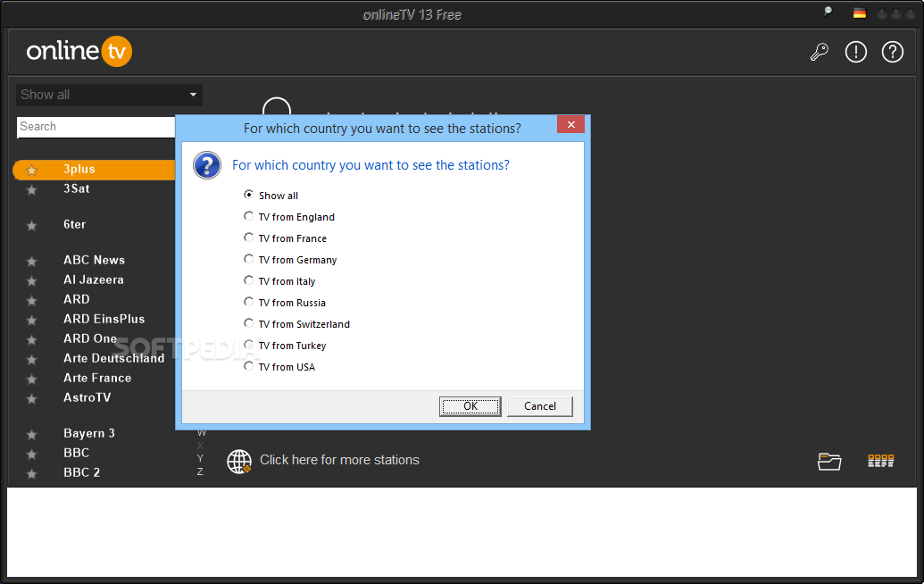
Task: Open the question mark help icon
Action: tap(892, 52)
